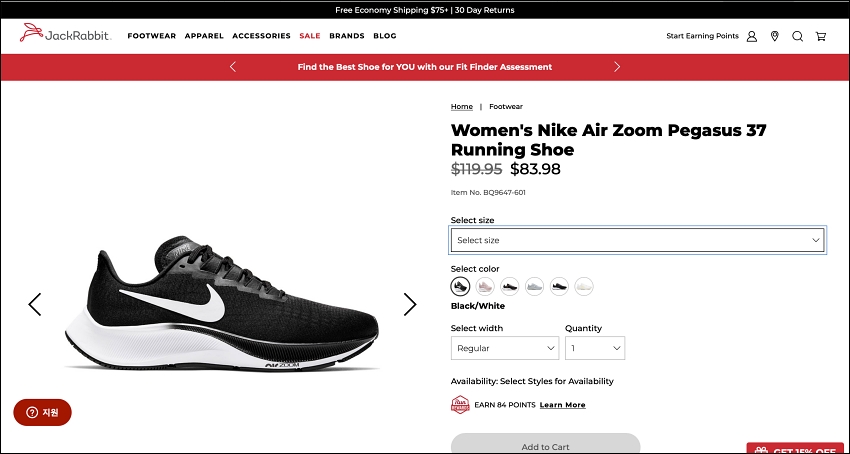Select the light blue shoe color swatch
The image size is (850, 454).
tap(535, 286)
